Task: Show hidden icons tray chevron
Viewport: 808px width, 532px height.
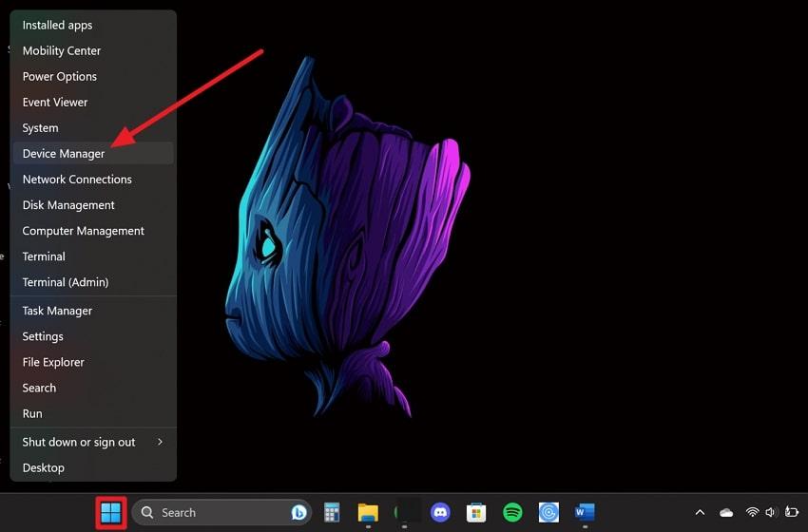Action: (701, 513)
